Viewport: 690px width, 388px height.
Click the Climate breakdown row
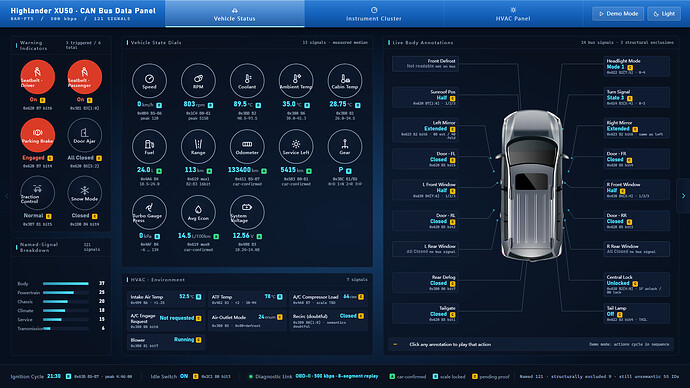coord(61,311)
